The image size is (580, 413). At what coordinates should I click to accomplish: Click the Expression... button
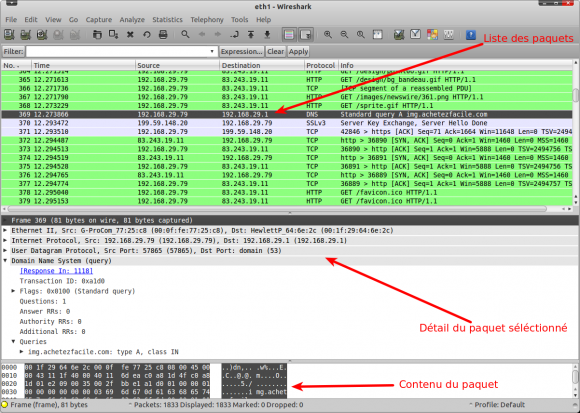(x=242, y=51)
